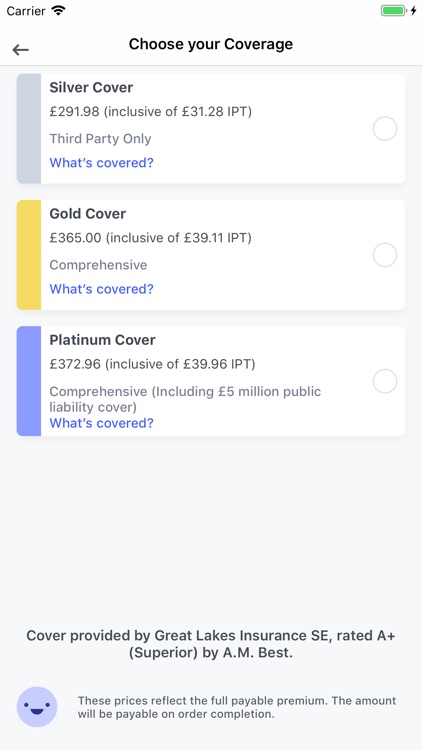Viewport: 422px width, 750px height.
Task: Select the Gold Cover radio button
Action: click(x=385, y=255)
